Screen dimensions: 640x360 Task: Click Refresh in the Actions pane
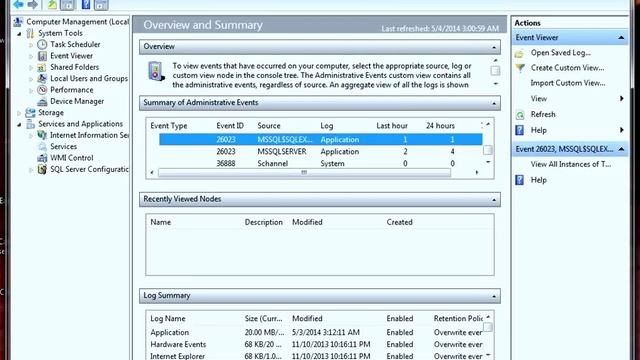[543, 114]
